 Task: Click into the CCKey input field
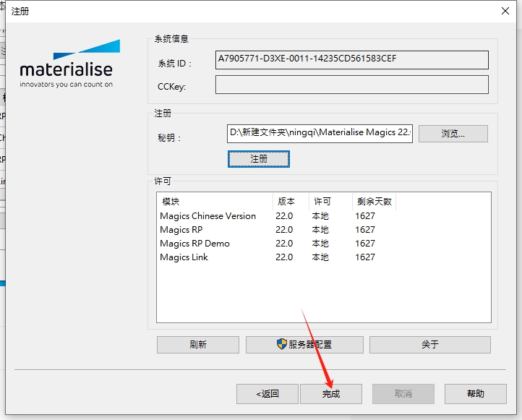click(x=352, y=85)
